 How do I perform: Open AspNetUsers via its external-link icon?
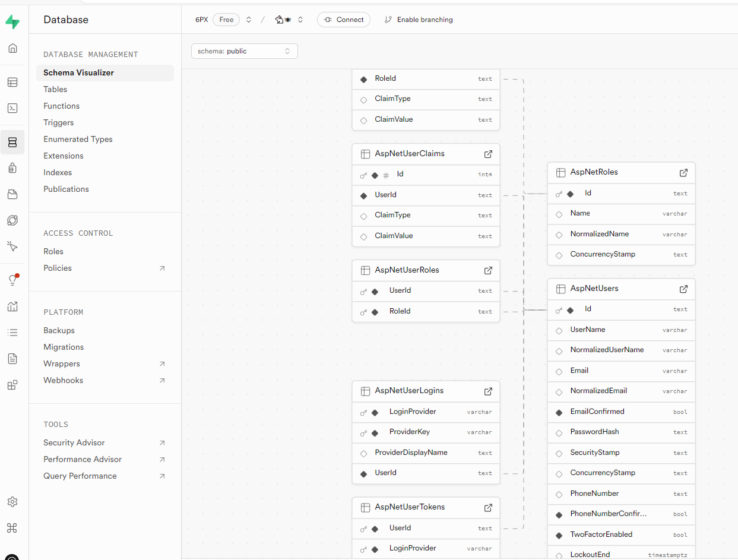[x=683, y=289]
